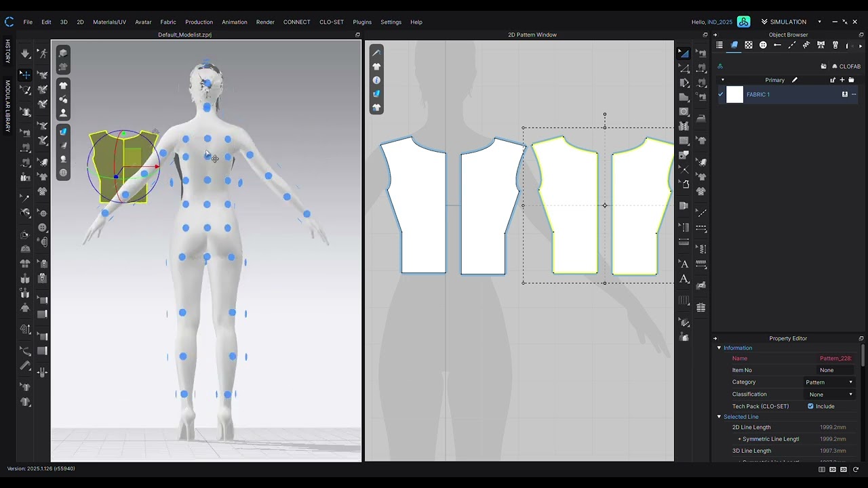Screen dimensions: 868x488
Task: Open the Scene list tab in Object Browser
Action: (719, 45)
